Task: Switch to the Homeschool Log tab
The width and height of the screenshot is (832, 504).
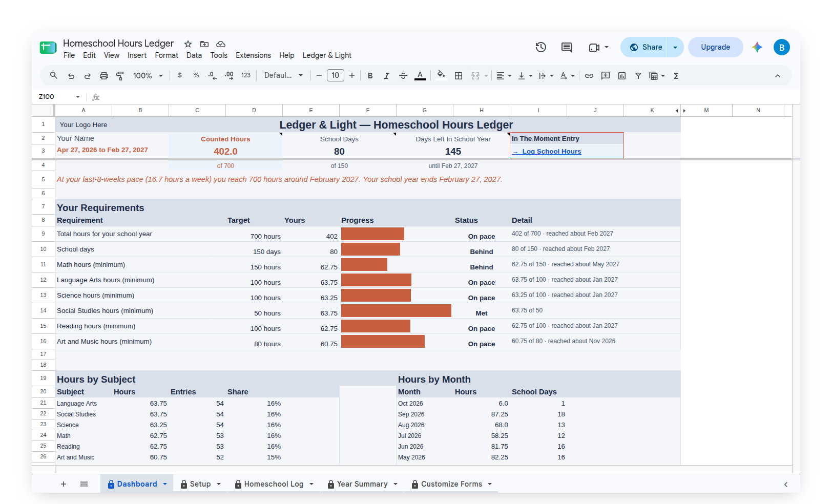Action: pos(274,484)
